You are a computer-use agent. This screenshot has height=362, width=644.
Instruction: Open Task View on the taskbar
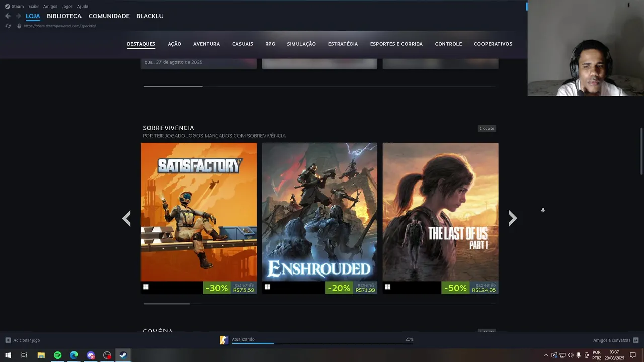(x=24, y=355)
